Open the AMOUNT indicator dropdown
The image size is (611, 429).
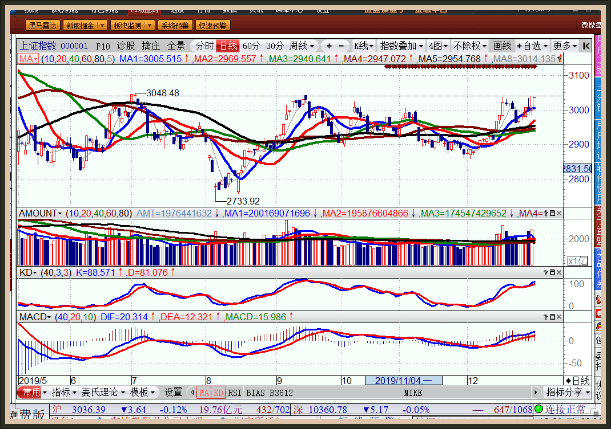point(41,214)
